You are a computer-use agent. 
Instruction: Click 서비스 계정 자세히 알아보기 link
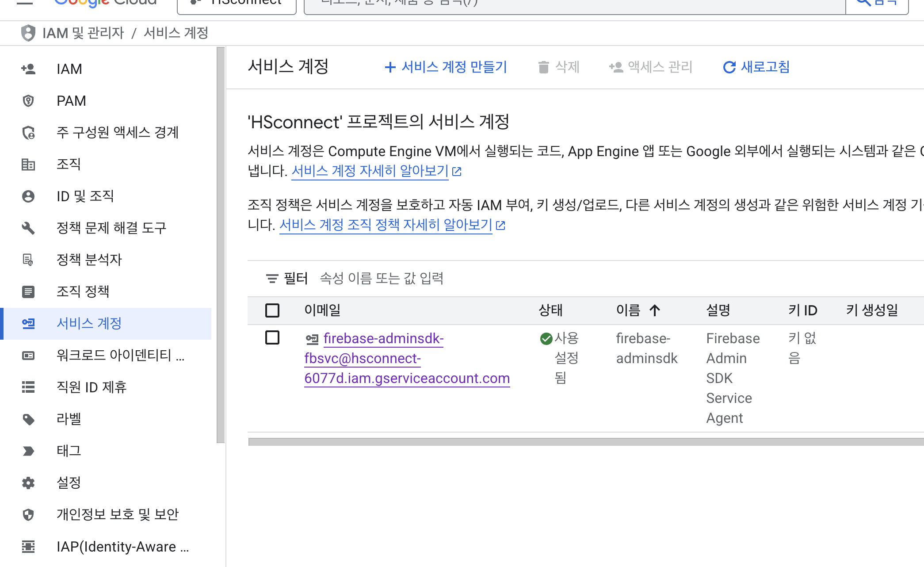point(370,171)
